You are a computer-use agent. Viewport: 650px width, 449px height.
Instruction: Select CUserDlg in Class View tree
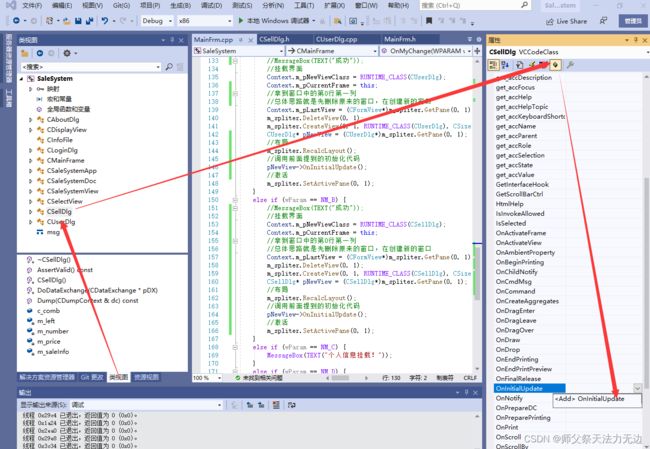tap(61, 222)
